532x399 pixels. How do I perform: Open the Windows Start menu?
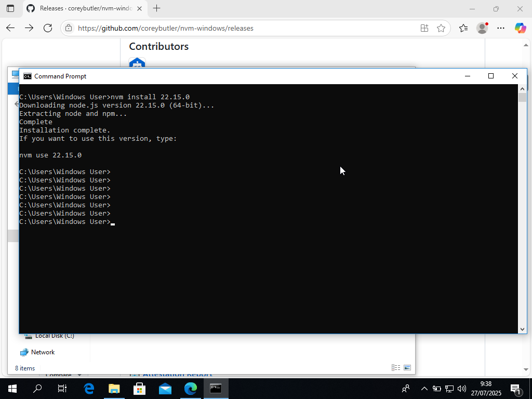pos(11,388)
